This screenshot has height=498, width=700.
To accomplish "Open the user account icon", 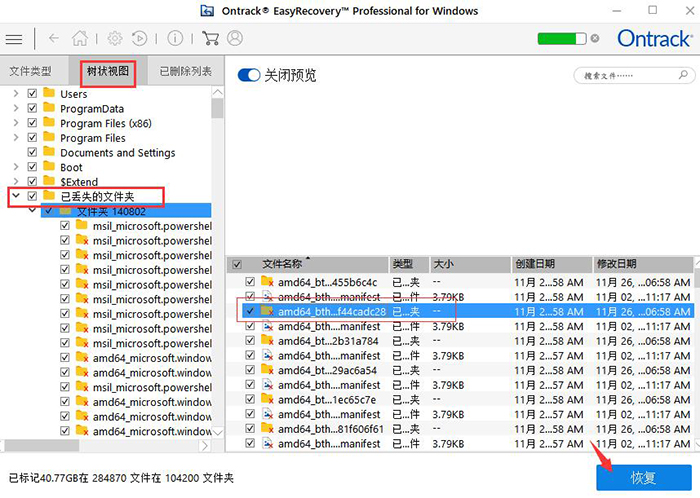I will [235, 38].
